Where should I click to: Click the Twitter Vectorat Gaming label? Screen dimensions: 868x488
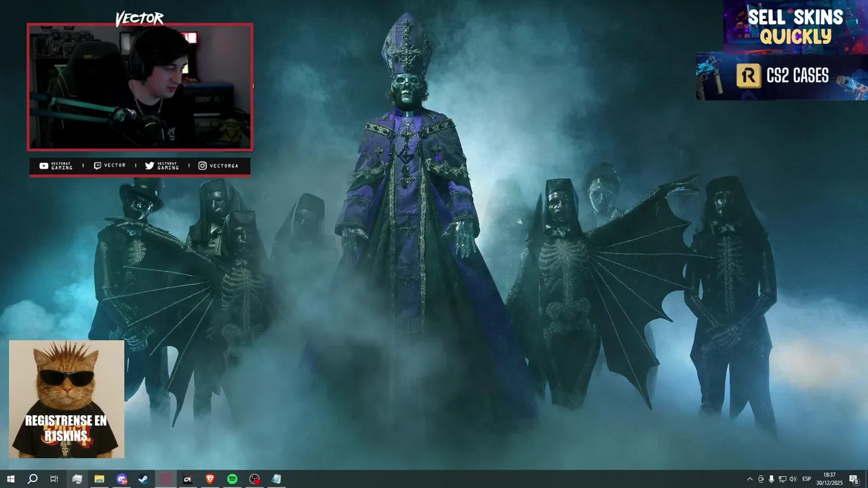click(x=163, y=166)
